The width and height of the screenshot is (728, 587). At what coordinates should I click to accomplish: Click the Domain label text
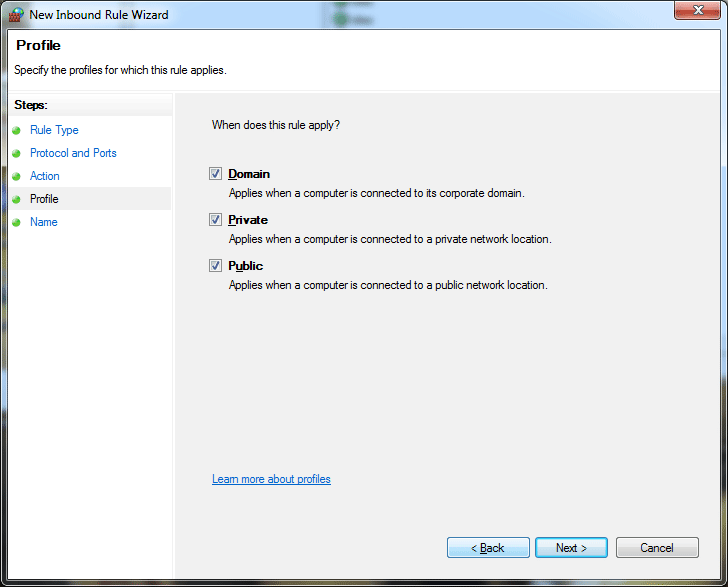[x=249, y=174]
